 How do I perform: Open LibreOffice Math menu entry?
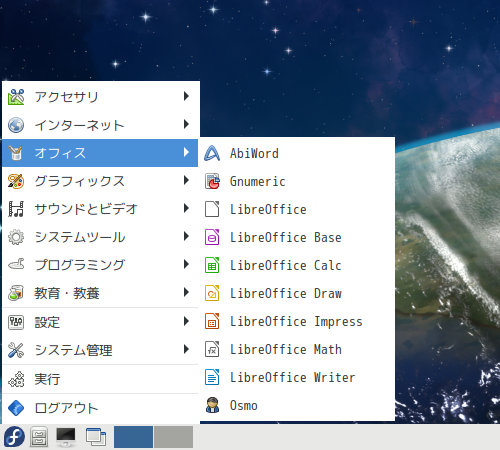(x=297, y=349)
